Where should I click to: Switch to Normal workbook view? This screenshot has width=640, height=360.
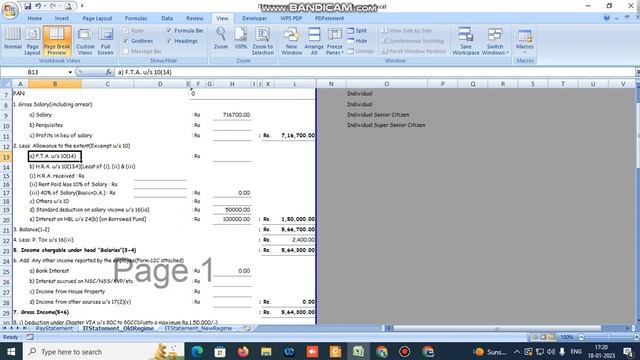[x=13, y=40]
